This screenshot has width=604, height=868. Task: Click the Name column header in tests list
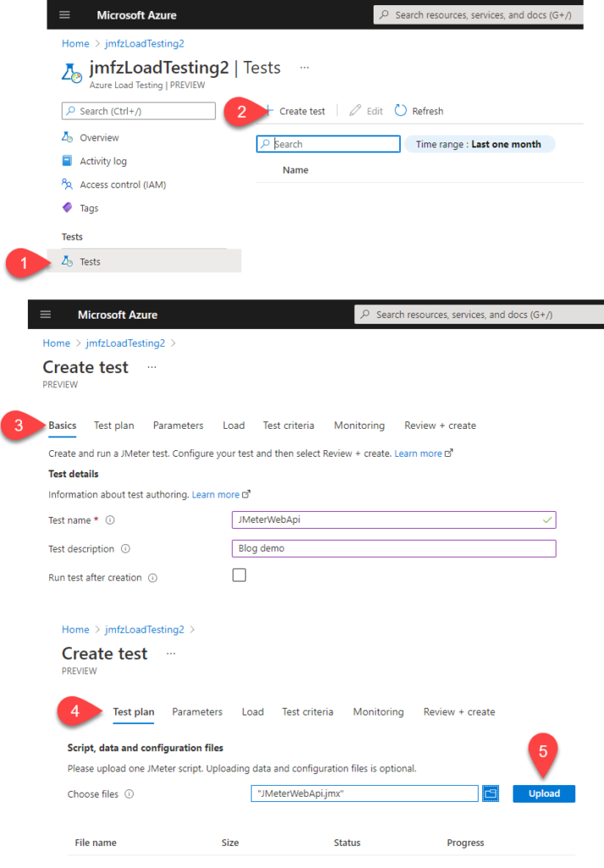[x=296, y=170]
